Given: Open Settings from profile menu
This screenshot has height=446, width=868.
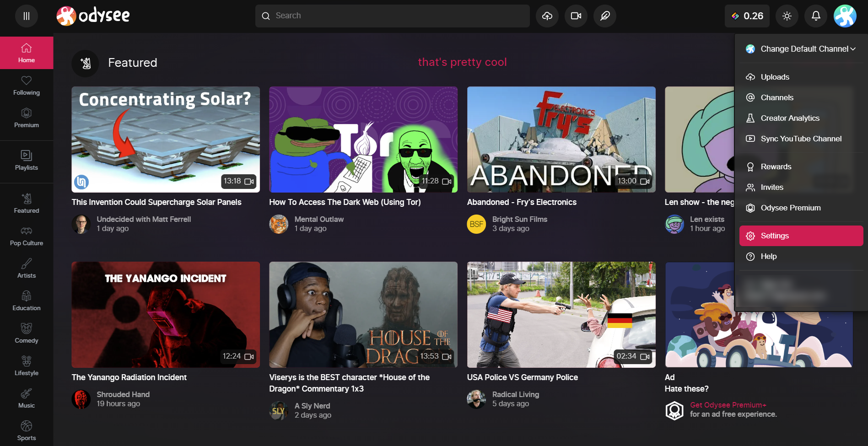Looking at the screenshot, I should click(801, 236).
